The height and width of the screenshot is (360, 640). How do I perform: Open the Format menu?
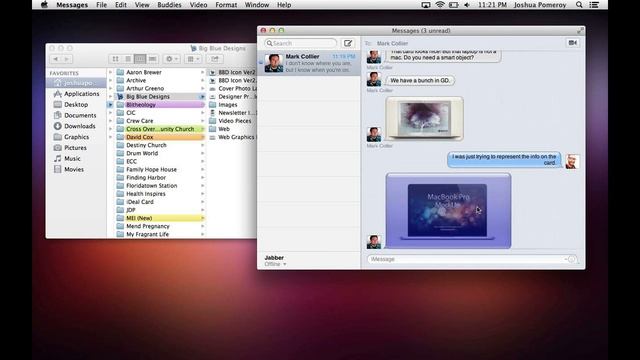[x=226, y=5]
